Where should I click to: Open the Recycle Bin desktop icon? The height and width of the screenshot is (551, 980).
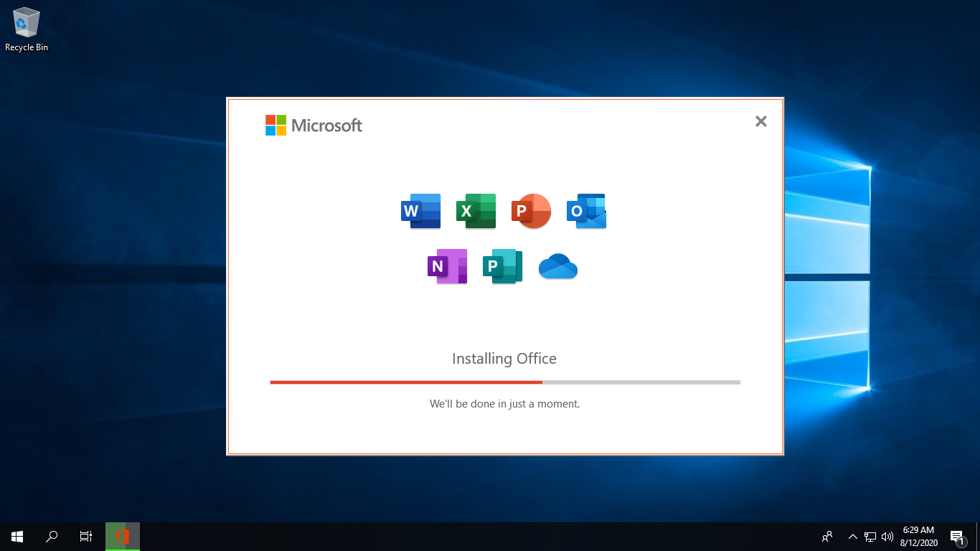27,29
